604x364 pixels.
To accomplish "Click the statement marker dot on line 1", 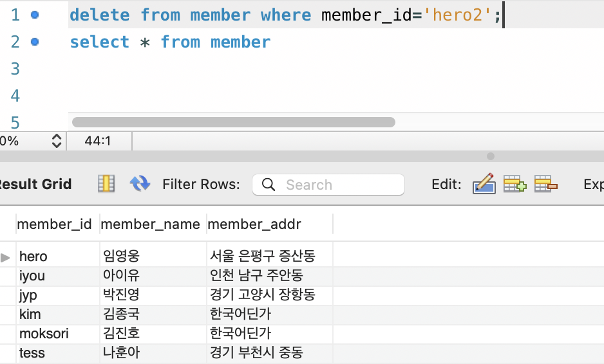I will point(35,15).
